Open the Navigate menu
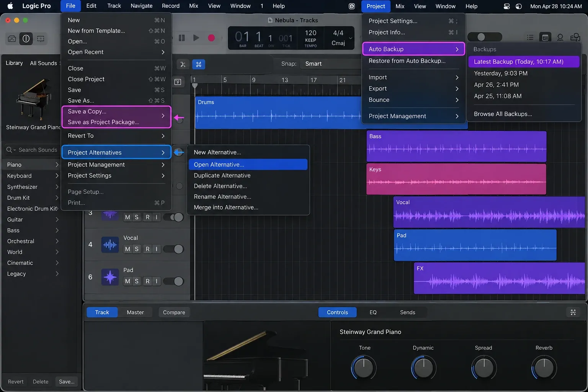588x392 pixels. pos(141,6)
